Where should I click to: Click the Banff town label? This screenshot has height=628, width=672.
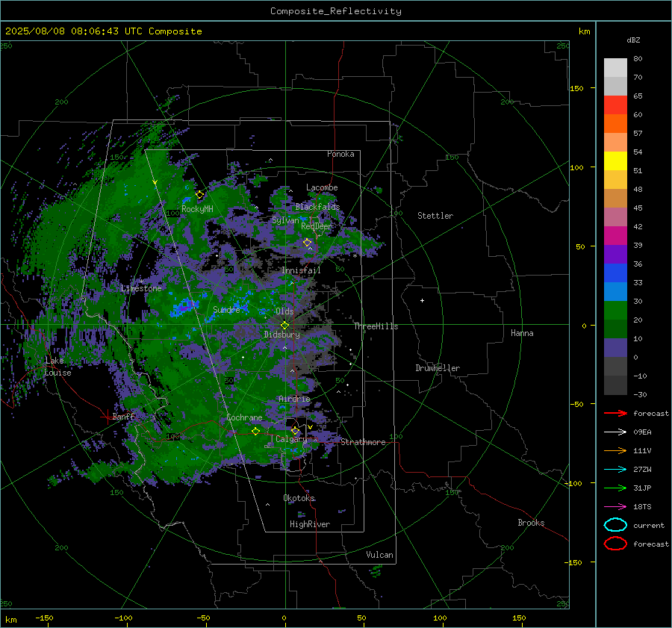click(123, 416)
